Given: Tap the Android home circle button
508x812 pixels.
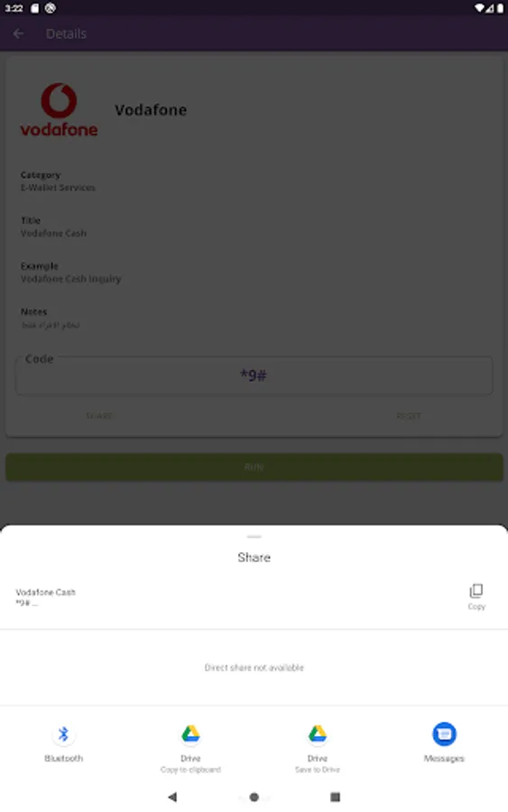Looking at the screenshot, I should point(254,797).
